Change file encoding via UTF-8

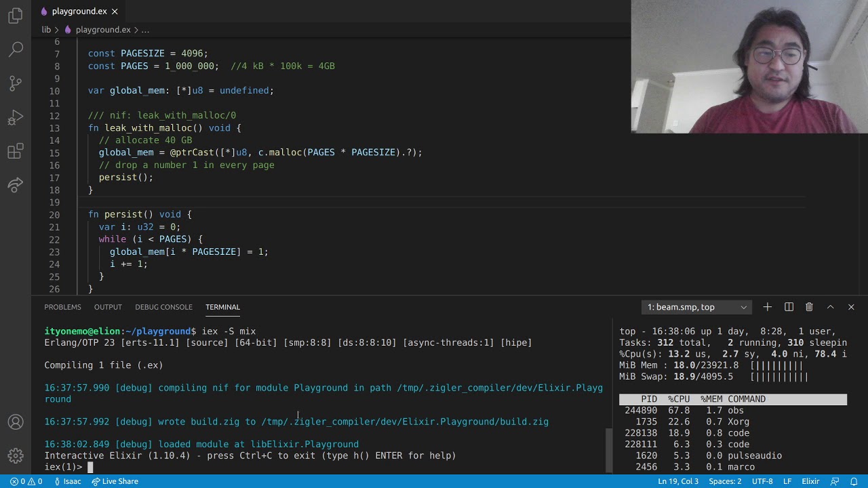[x=762, y=481]
